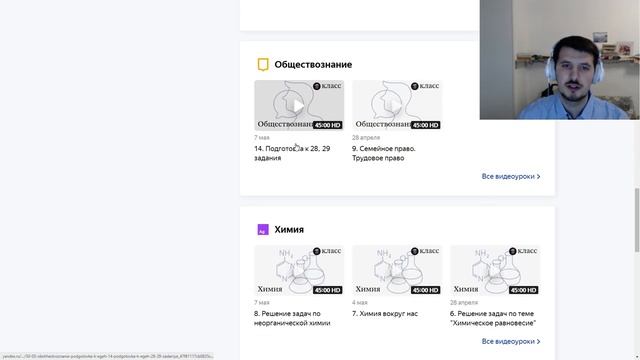Open all Обществознание video lessons link
The height and width of the screenshot is (360, 640).
[511, 176]
